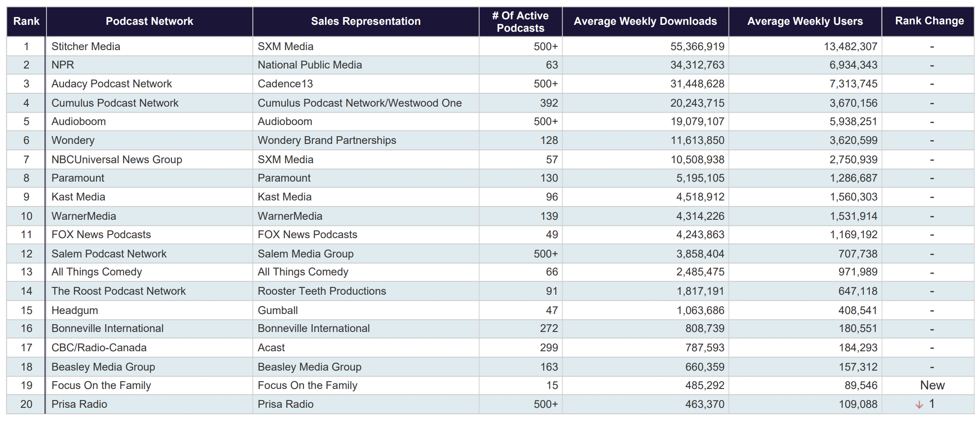Click the NPR network name

coord(63,65)
